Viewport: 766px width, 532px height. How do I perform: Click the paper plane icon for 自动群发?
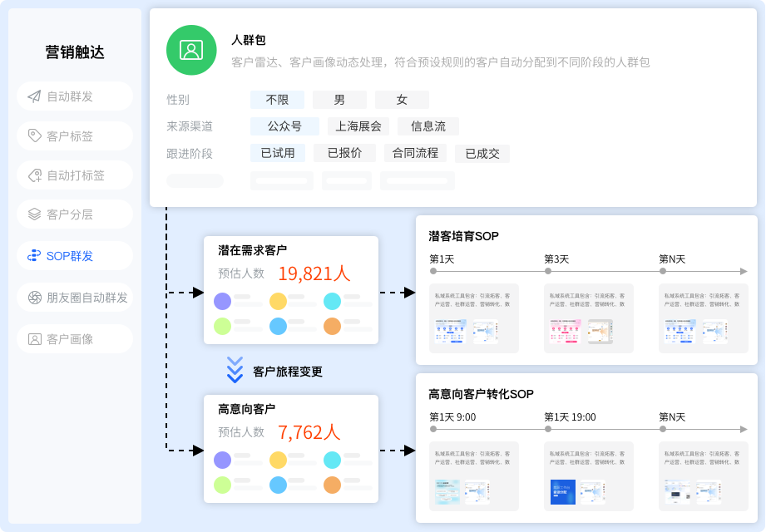(x=34, y=96)
